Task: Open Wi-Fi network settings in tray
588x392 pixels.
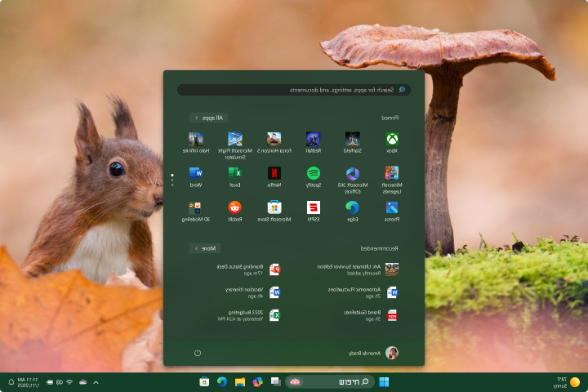Action: tap(69, 382)
